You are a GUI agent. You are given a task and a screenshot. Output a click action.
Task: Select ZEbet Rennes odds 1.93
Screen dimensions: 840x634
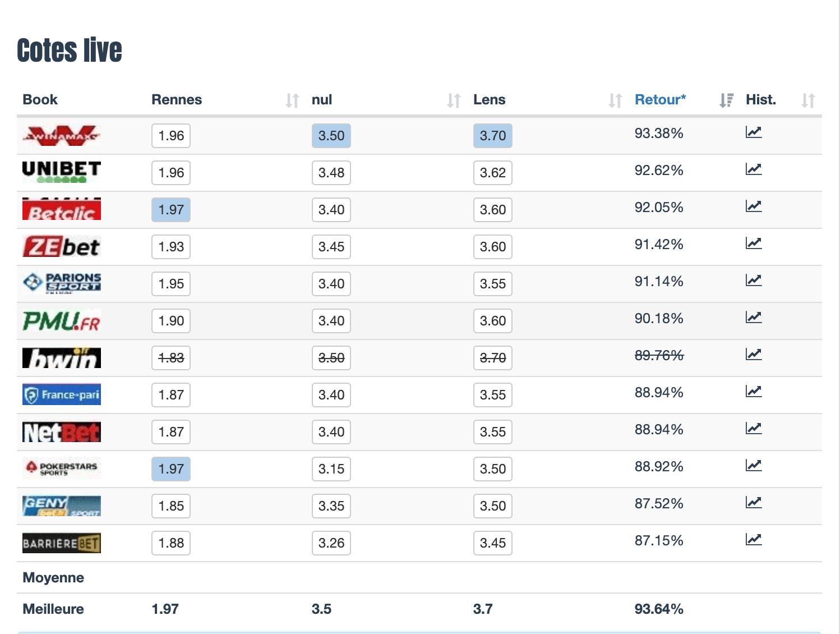pyautogui.click(x=171, y=247)
